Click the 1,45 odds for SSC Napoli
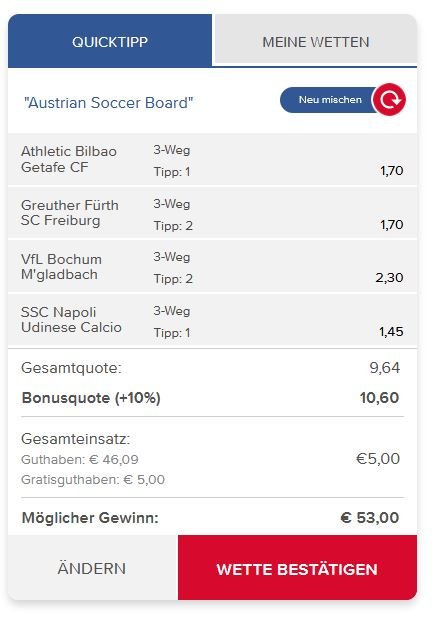The height and width of the screenshot is (627, 435). [391, 331]
